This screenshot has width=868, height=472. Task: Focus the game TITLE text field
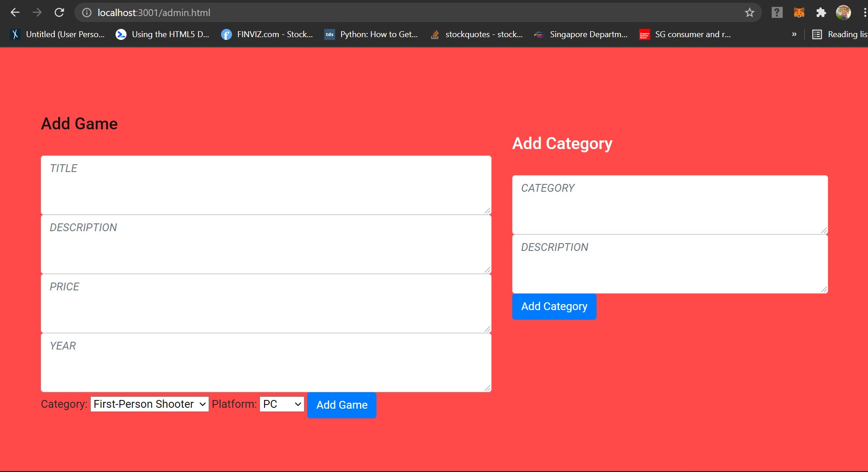(266, 185)
